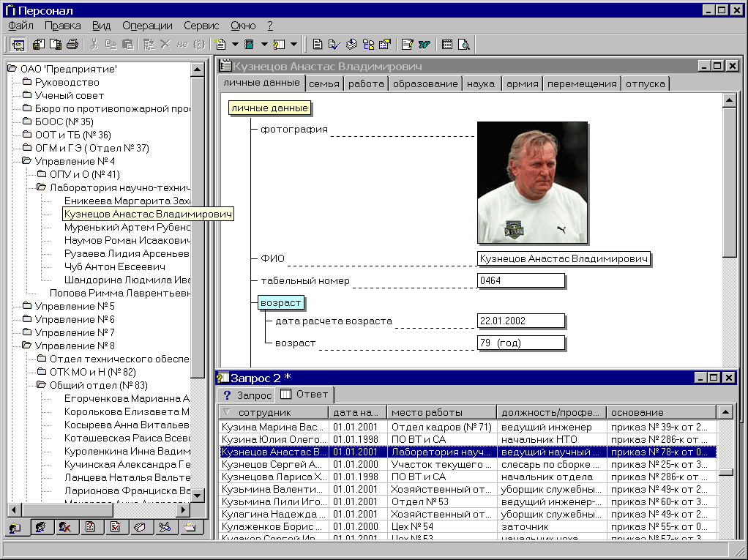Open the dropdown arrow beside new document icon
This screenshot has height=560, width=748.
(236, 44)
